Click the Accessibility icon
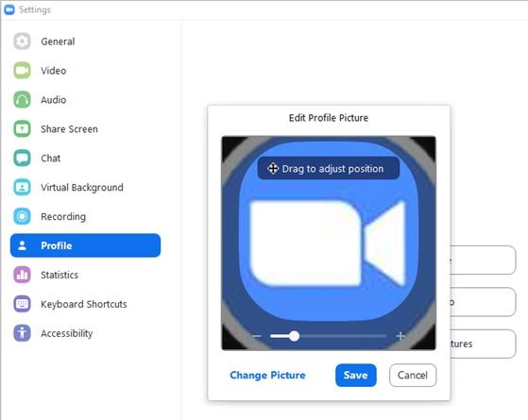 (22, 333)
